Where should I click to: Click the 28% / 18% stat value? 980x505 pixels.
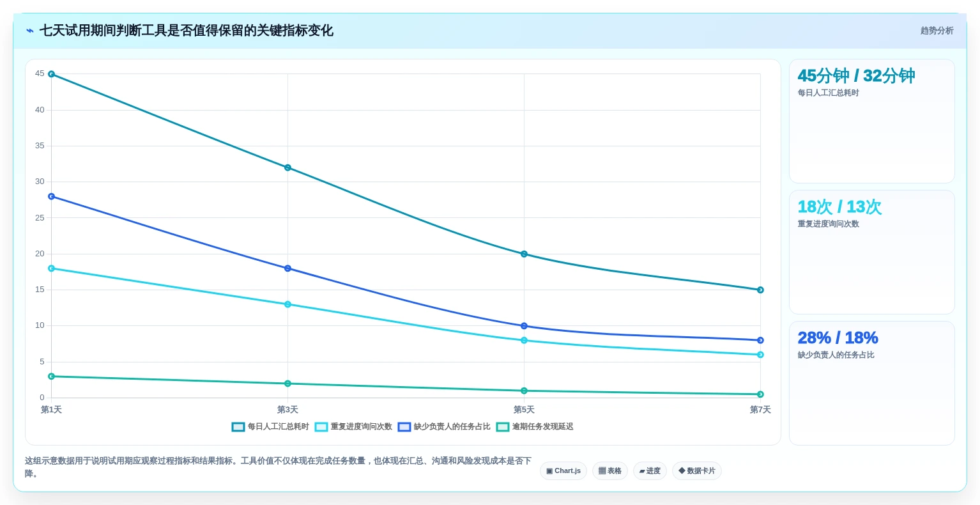click(x=838, y=338)
